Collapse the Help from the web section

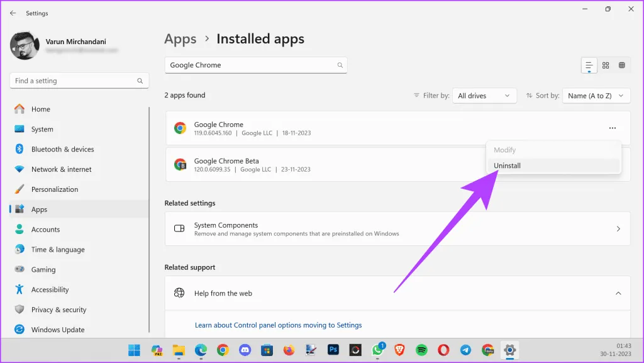click(x=618, y=293)
